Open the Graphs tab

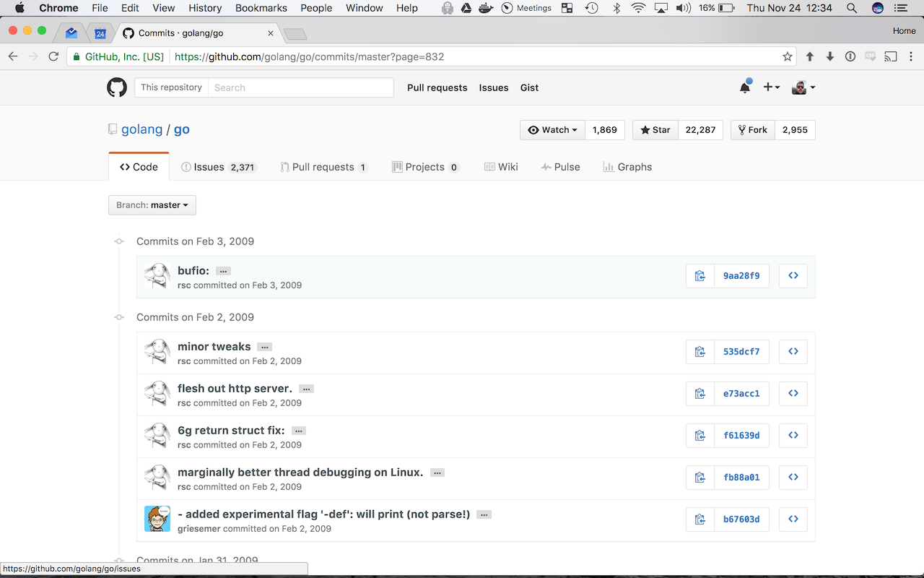pyautogui.click(x=627, y=167)
